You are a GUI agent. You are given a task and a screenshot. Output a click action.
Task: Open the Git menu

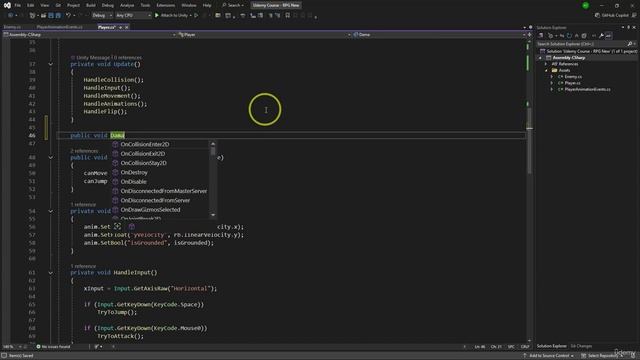(58, 5)
